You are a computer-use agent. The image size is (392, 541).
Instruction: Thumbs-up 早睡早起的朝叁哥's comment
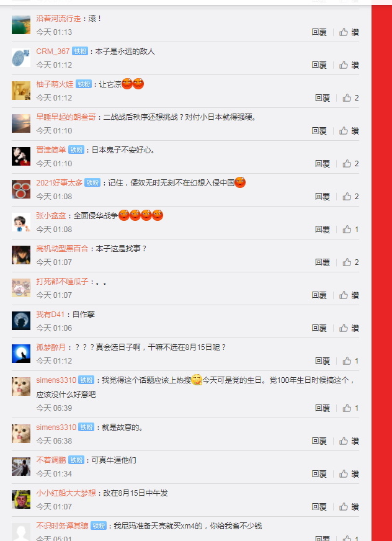[349, 130]
